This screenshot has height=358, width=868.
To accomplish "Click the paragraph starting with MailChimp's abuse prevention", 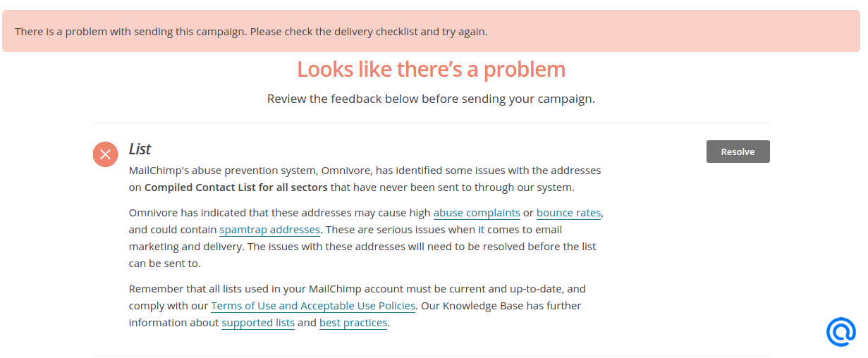I will [x=365, y=179].
